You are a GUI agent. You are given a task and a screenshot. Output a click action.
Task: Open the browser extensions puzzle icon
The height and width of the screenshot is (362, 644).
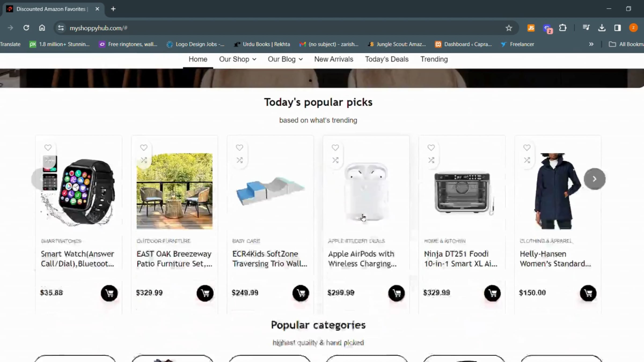pos(563,28)
